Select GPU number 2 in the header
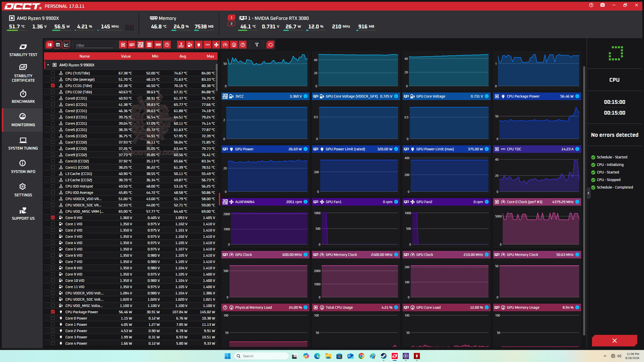 pyautogui.click(x=231, y=24)
